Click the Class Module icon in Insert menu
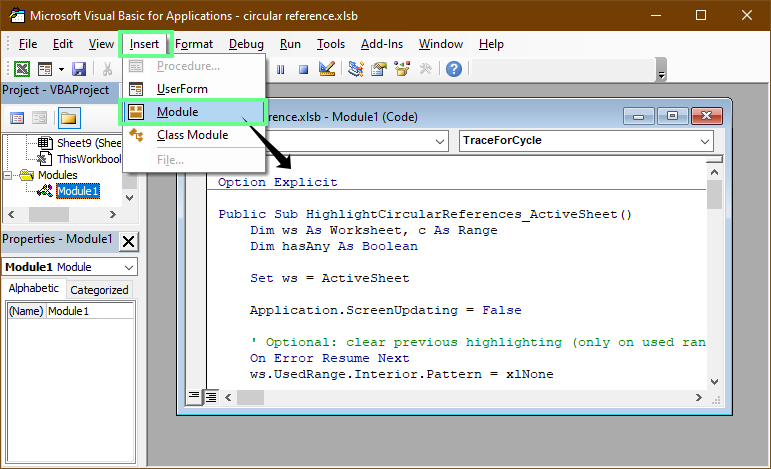The image size is (771, 469). click(136, 135)
